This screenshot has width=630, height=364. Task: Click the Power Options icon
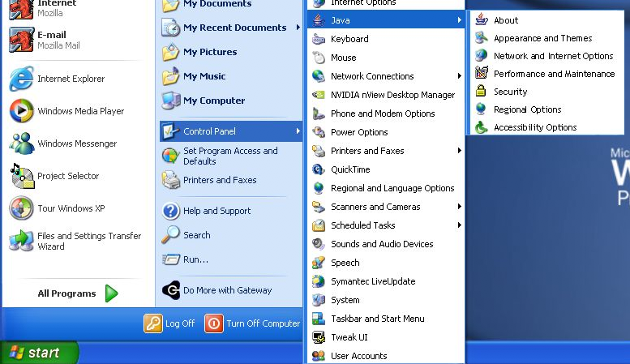pyautogui.click(x=319, y=132)
